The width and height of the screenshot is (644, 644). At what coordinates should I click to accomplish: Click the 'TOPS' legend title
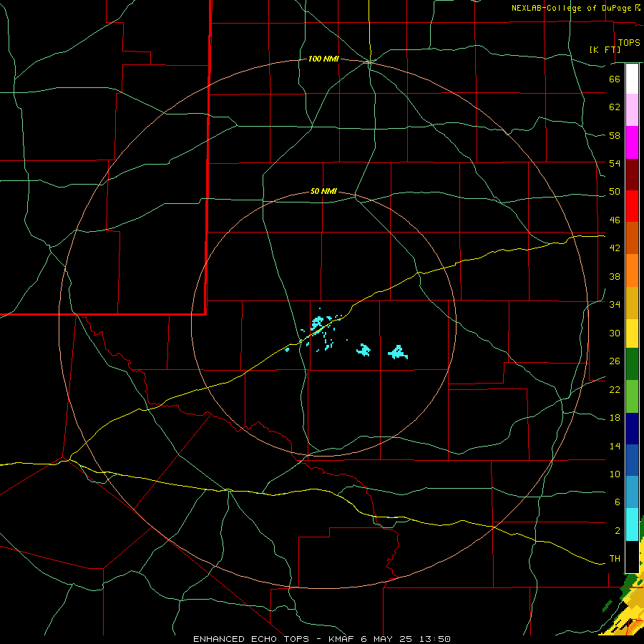629,43
